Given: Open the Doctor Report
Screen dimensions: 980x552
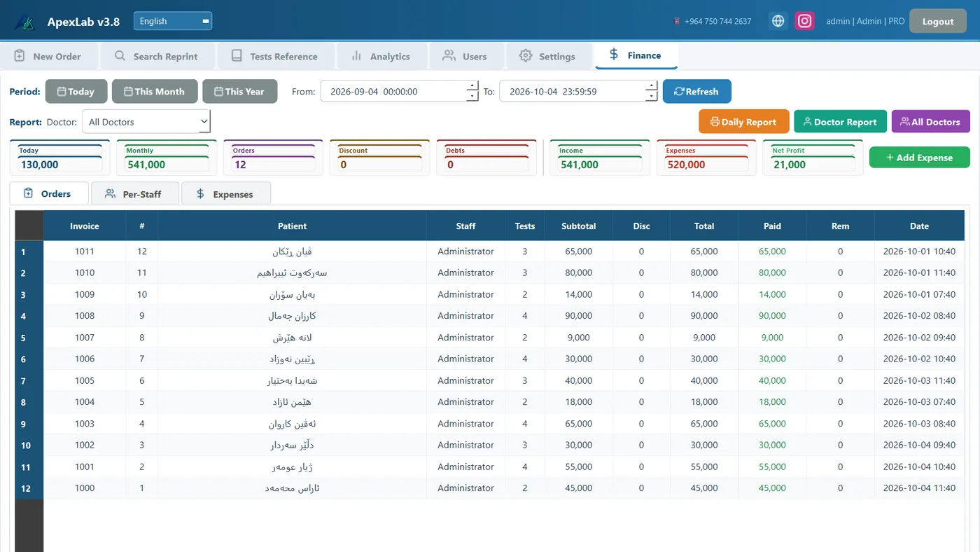Looking at the screenshot, I should tap(840, 122).
